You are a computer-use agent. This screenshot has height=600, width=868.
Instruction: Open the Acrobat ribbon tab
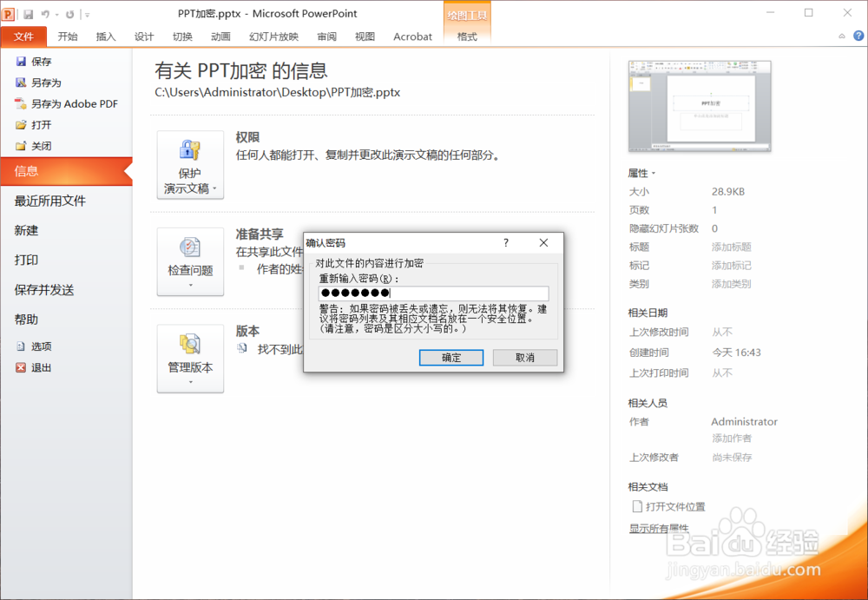tap(412, 36)
